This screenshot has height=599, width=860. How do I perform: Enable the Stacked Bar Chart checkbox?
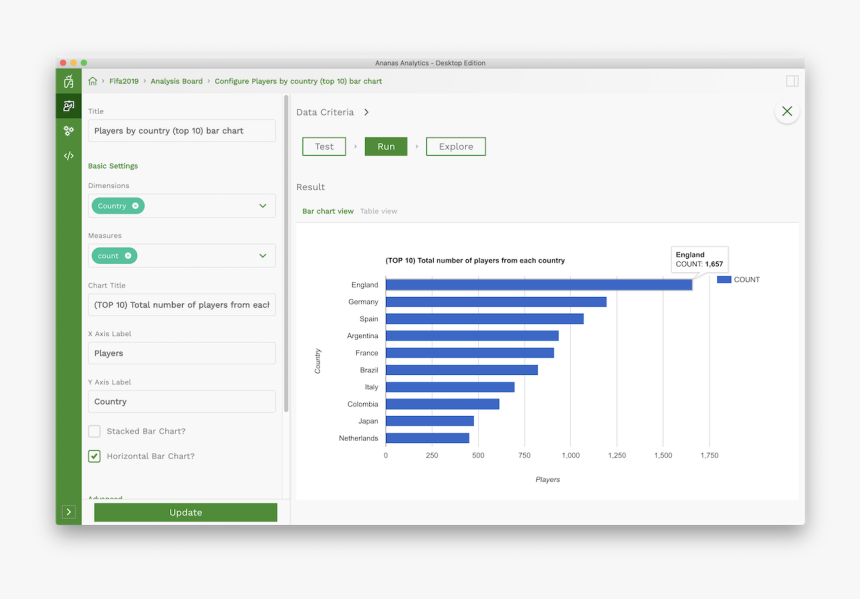(x=94, y=431)
